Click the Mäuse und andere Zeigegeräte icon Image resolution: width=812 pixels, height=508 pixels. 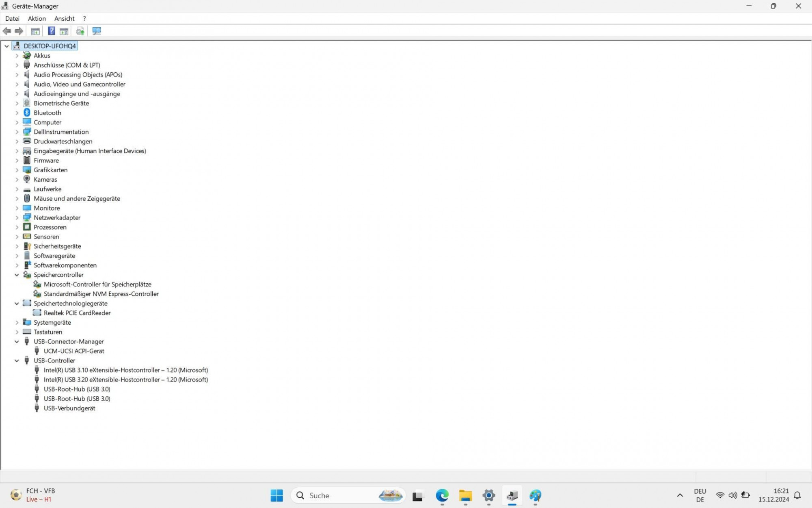(x=27, y=198)
